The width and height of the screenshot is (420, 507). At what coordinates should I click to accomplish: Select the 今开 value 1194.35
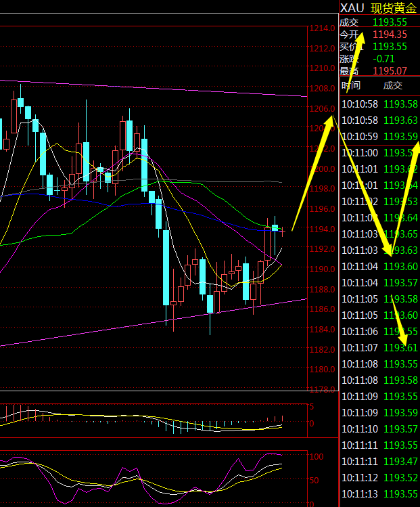pos(390,35)
